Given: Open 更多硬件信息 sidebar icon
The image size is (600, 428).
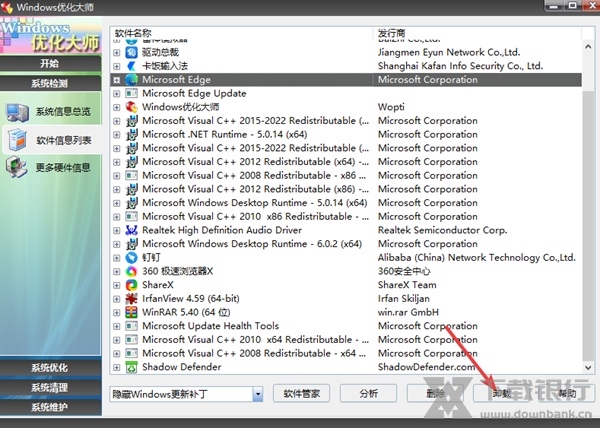Looking at the screenshot, I should pyautogui.click(x=17, y=167).
